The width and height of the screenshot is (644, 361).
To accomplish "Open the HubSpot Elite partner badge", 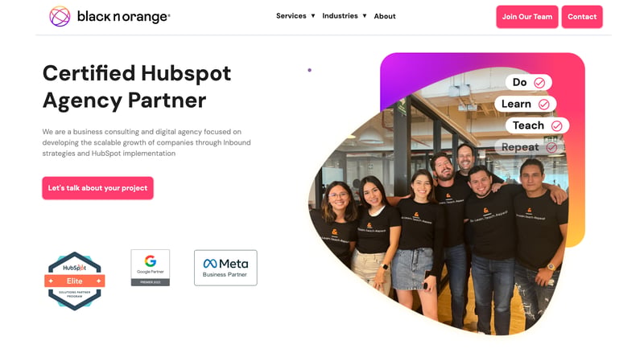I will [75, 281].
